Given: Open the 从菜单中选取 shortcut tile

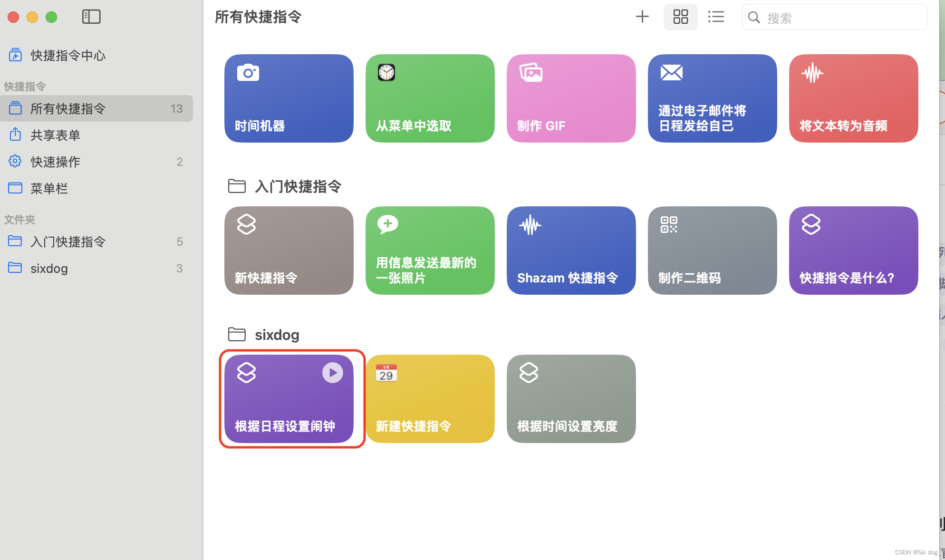Looking at the screenshot, I should (430, 98).
